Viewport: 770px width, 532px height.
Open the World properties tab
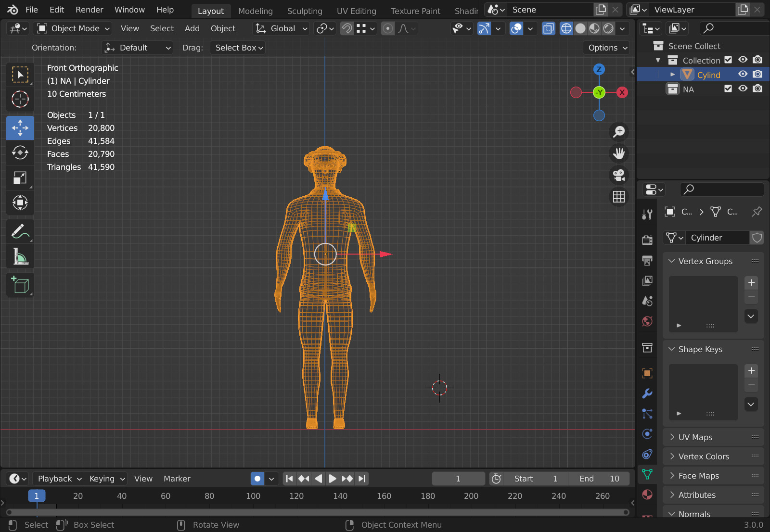click(x=647, y=321)
